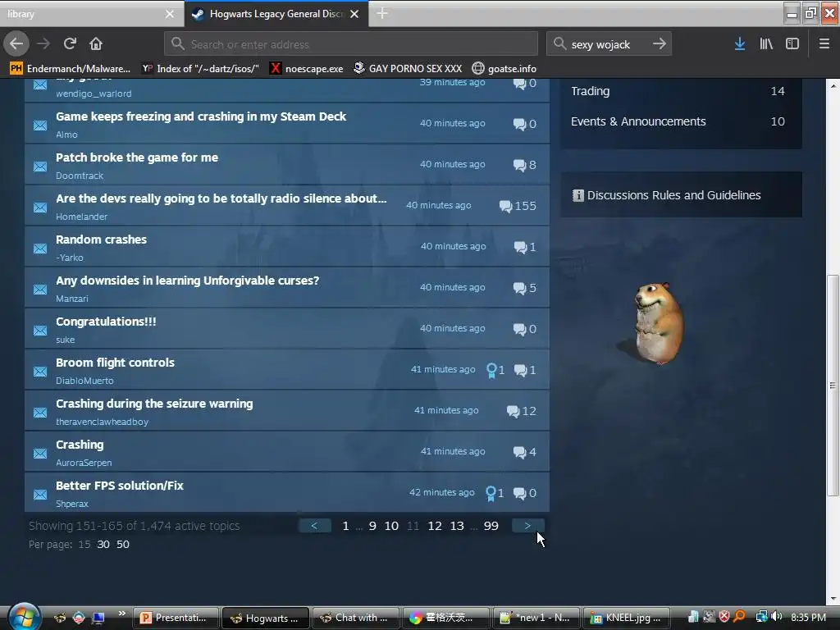Image resolution: width=840 pixels, height=630 pixels.
Task: Click the search box magnifier icon
Action: pos(559,43)
